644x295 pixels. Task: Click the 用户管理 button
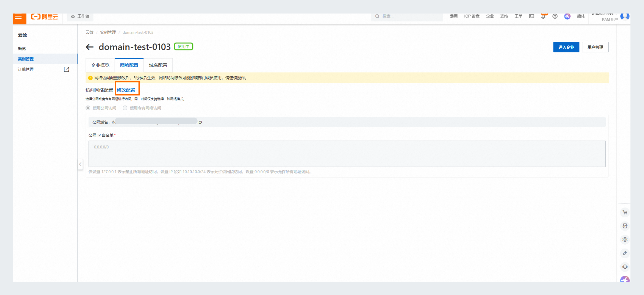coord(595,47)
